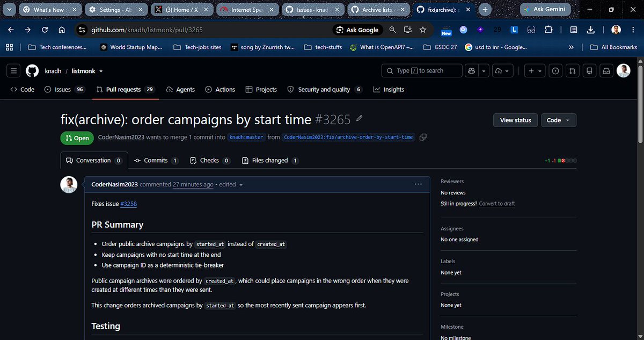The height and width of the screenshot is (340, 644).
Task: Click the View status button
Action: [515, 120]
